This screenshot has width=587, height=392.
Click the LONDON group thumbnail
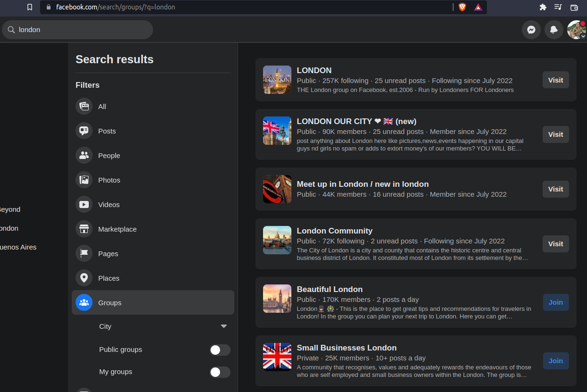(x=277, y=80)
